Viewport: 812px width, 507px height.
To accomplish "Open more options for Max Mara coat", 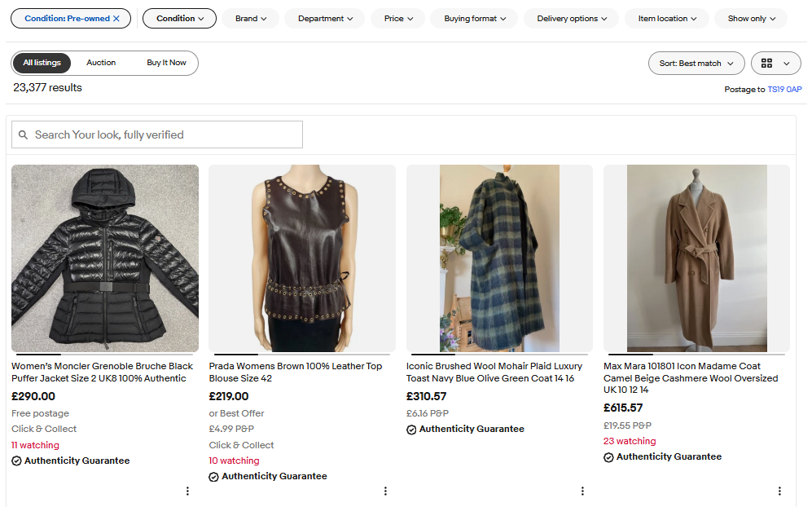I will [x=779, y=491].
